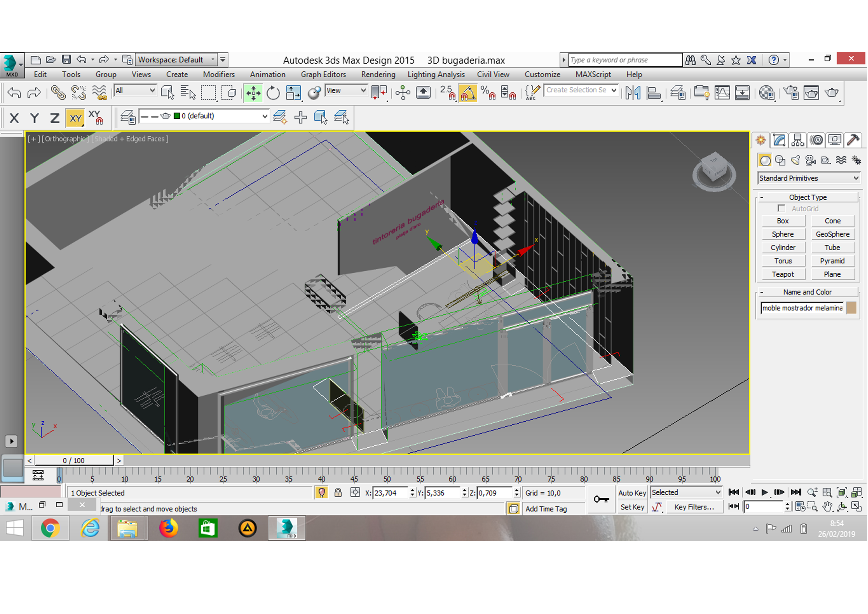Image resolution: width=868 pixels, height=614 pixels.
Task: Click the Auto Key button
Action: 632,493
